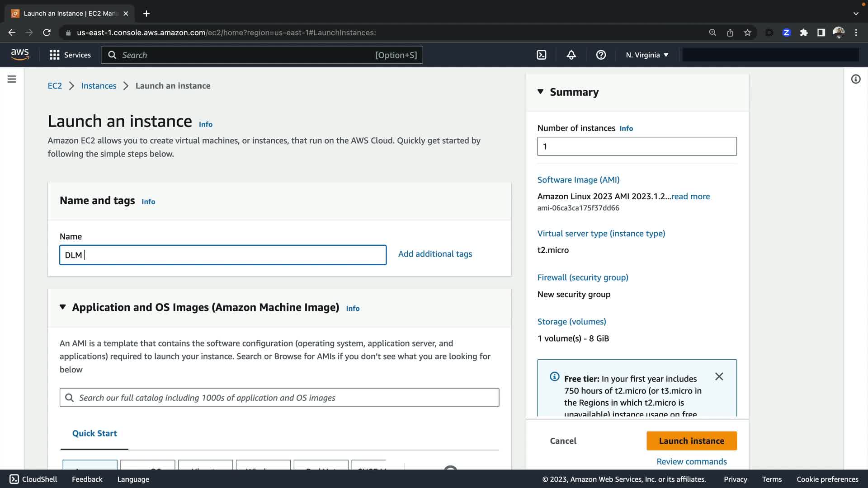This screenshot has height=488, width=868.
Task: Open the info panel icon at right edge
Action: tap(855, 80)
